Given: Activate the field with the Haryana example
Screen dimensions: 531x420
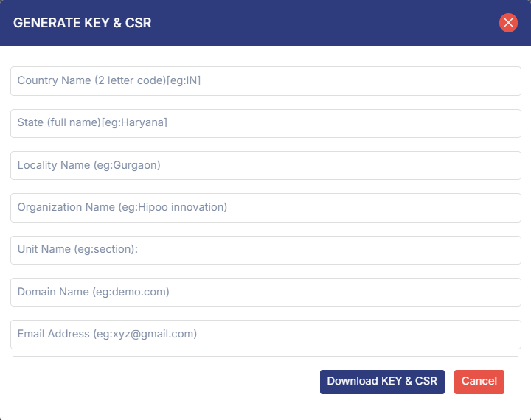Looking at the screenshot, I should pyautogui.click(x=265, y=123).
